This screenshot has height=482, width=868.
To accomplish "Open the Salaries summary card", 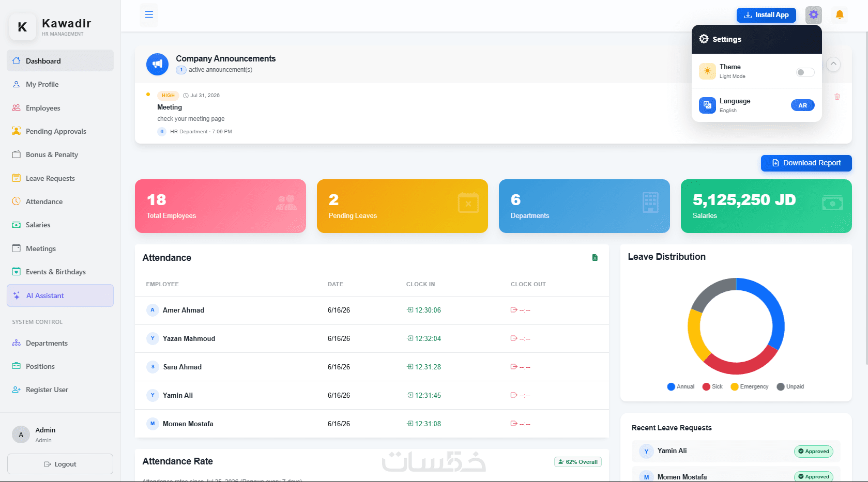I will (x=766, y=206).
